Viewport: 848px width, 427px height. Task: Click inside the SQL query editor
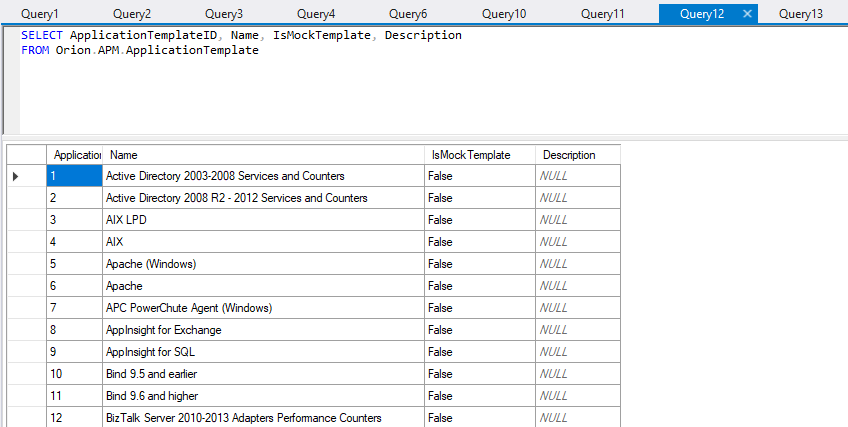click(433, 80)
